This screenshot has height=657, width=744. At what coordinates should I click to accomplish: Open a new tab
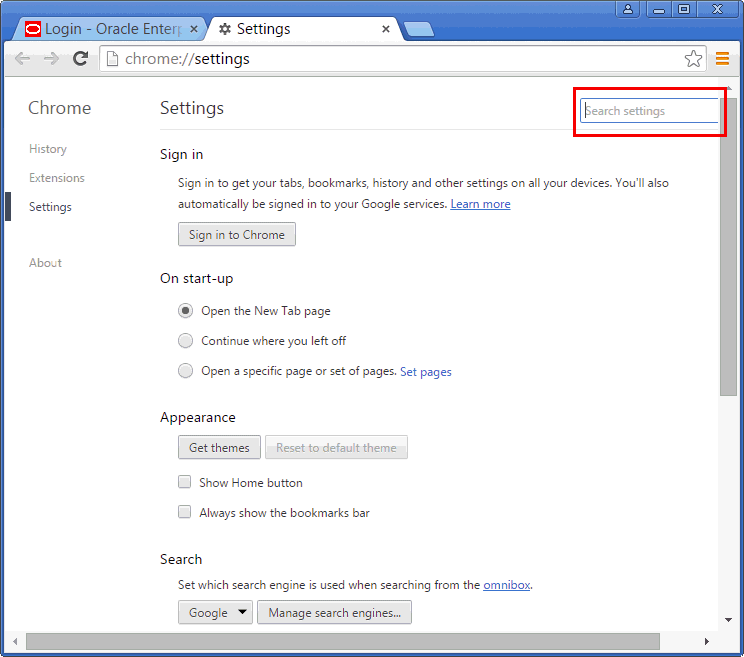click(418, 29)
